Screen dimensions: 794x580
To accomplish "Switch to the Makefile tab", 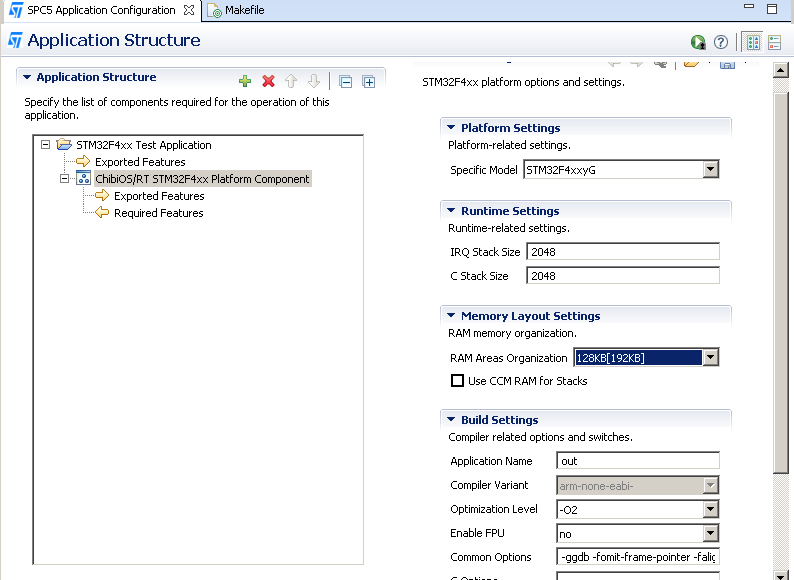I will click(236, 10).
